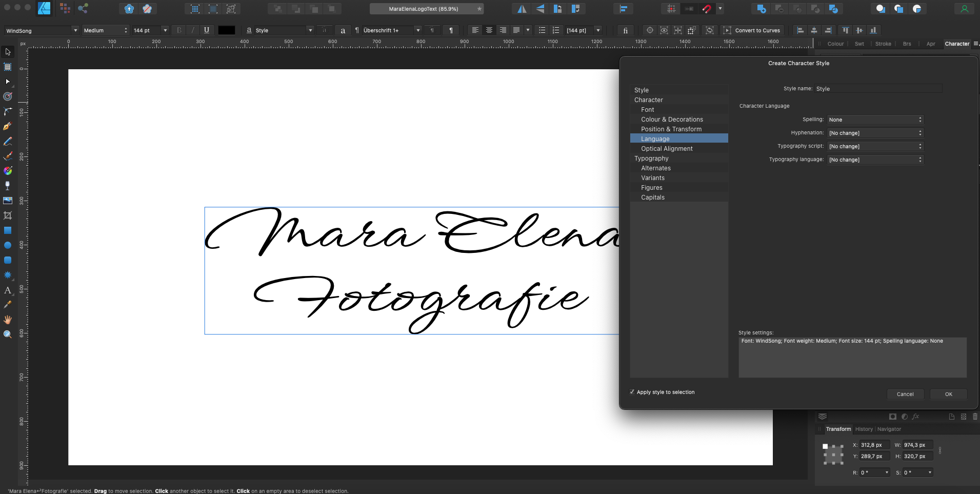Click Align Left in the toolbar
The width and height of the screenshot is (980, 494).
tap(800, 30)
